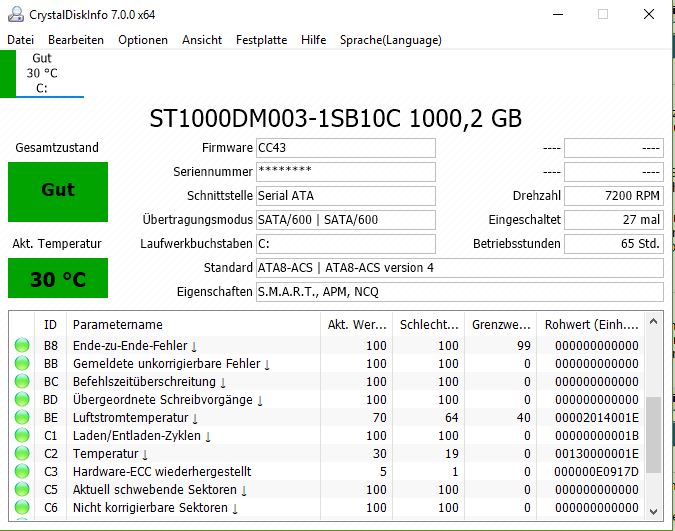Click the Standard field ATA8-ACS version 4

[460, 268]
